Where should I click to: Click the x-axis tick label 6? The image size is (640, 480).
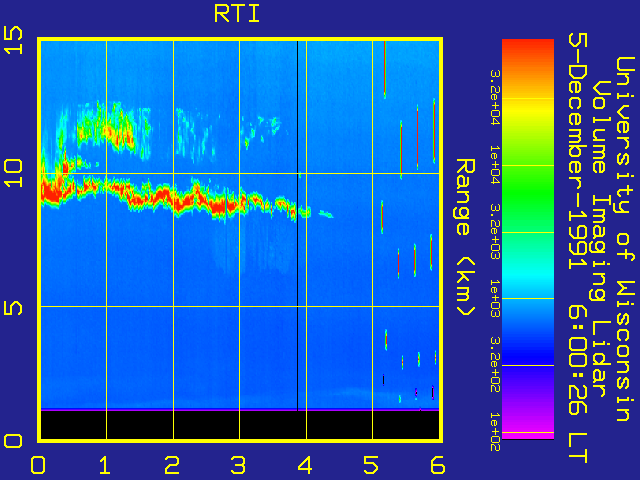[437, 465]
